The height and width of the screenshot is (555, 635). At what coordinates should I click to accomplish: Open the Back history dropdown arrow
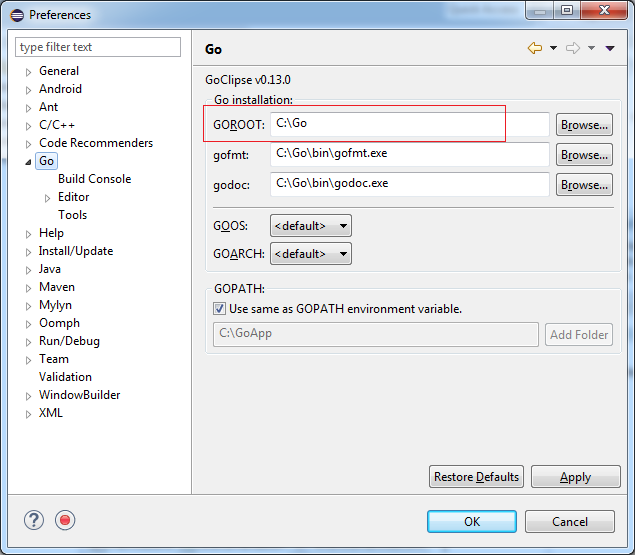(x=553, y=48)
